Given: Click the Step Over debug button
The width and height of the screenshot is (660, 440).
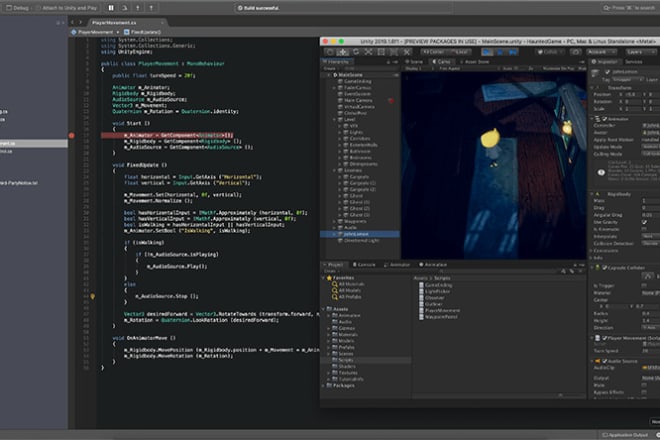Looking at the screenshot, I should (125, 8).
